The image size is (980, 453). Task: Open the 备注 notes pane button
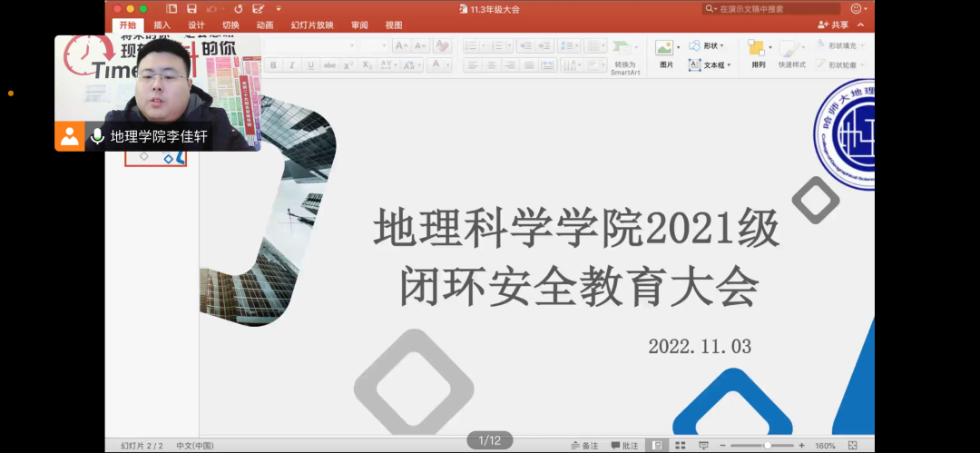[x=584, y=446]
